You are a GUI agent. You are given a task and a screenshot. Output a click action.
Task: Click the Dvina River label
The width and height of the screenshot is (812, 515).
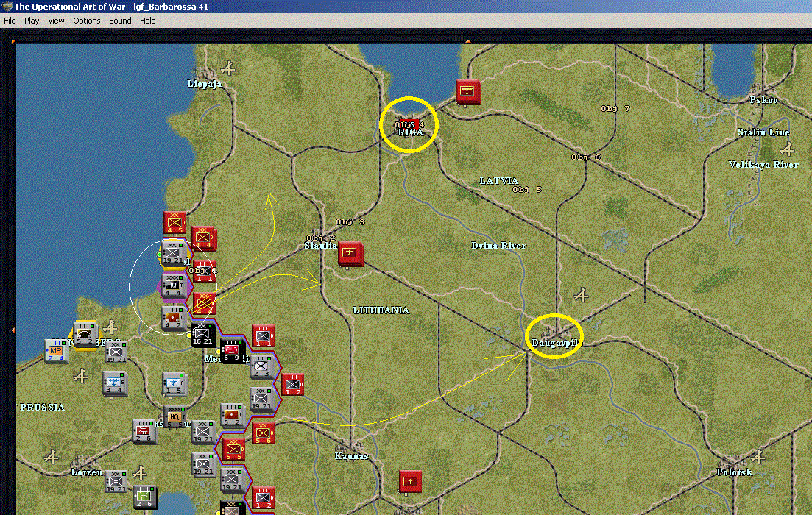(498, 246)
